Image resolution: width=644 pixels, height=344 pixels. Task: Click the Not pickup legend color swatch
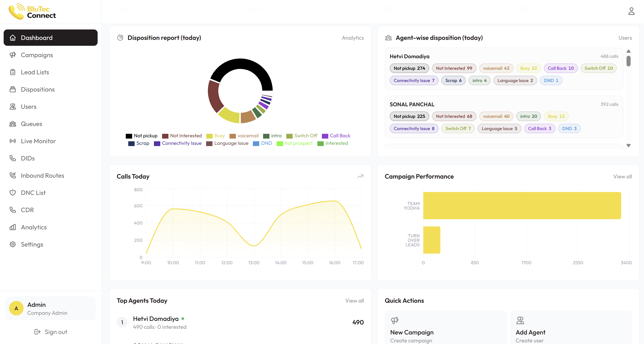129,136
